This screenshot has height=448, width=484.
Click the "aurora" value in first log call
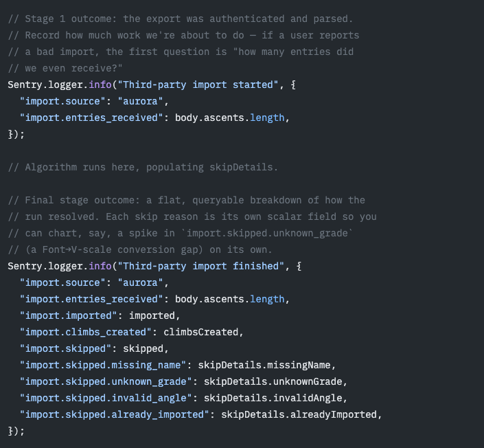[x=141, y=101]
